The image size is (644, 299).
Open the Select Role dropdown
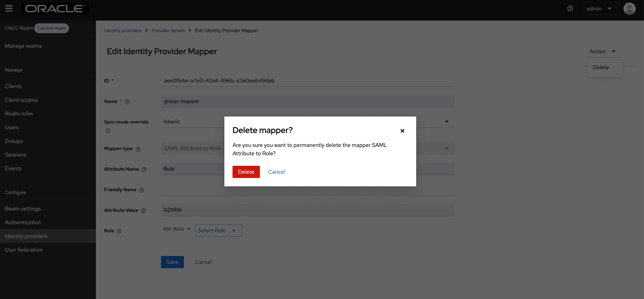(218, 230)
